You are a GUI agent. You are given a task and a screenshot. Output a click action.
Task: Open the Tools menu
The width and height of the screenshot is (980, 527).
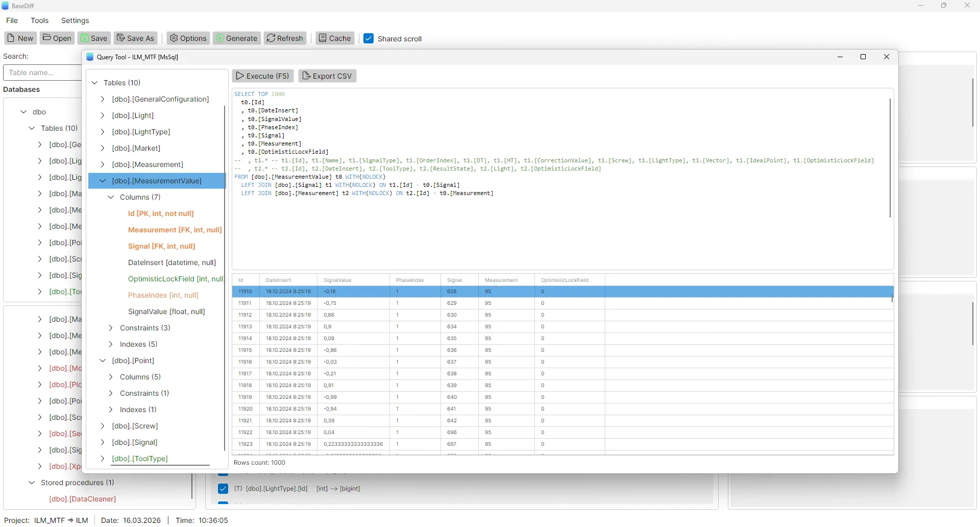(40, 20)
